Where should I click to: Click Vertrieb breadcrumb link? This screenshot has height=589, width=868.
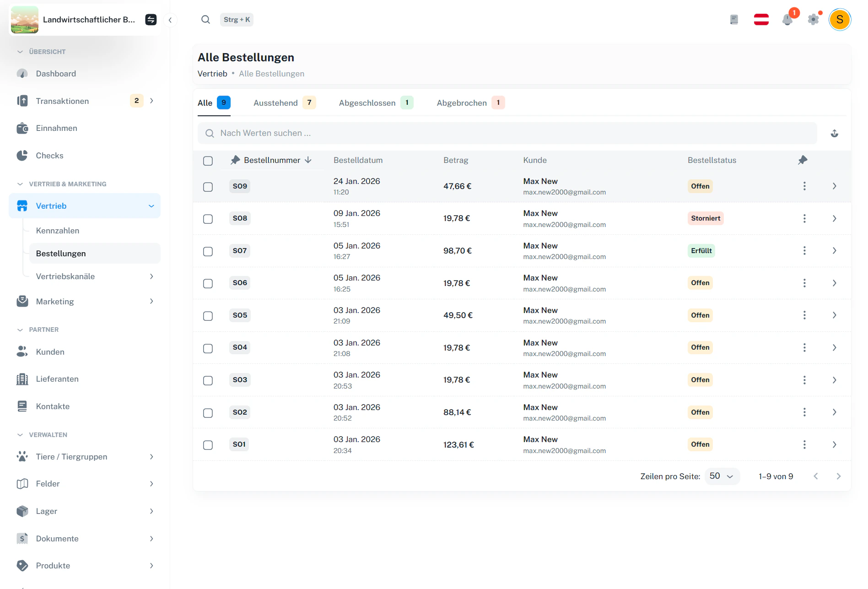tap(212, 74)
